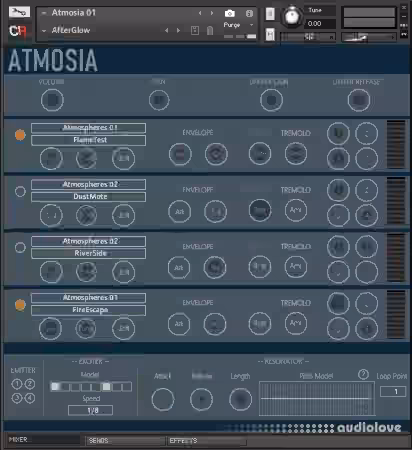Screen dimensions: 412x450
Task: Open the Atmospheres 02 category above DustMote
Action: [88, 184]
